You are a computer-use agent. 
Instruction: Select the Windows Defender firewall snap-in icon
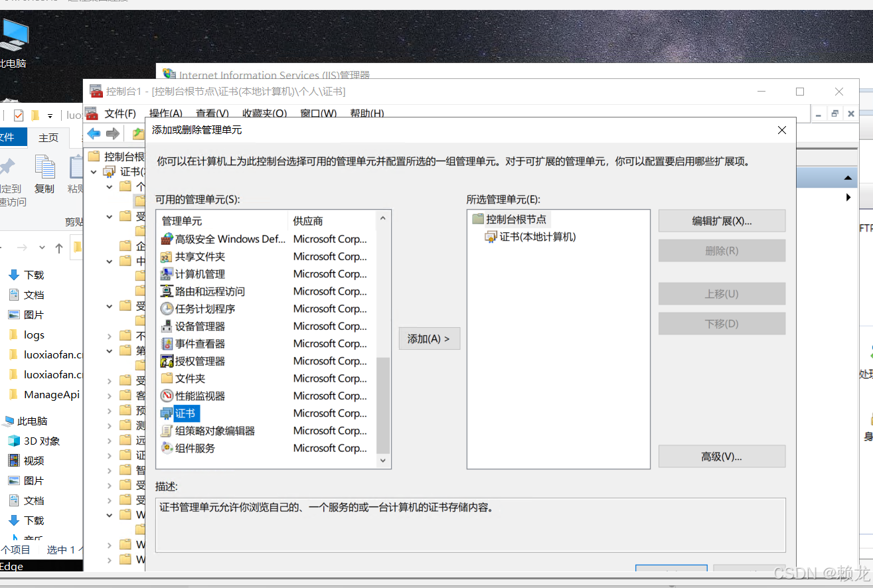[x=167, y=239]
